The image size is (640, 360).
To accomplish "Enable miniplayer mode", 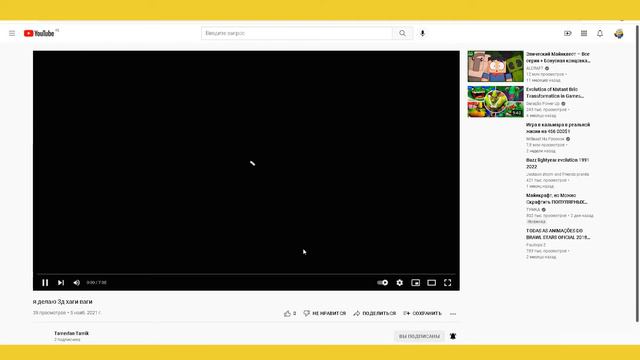I will click(416, 282).
